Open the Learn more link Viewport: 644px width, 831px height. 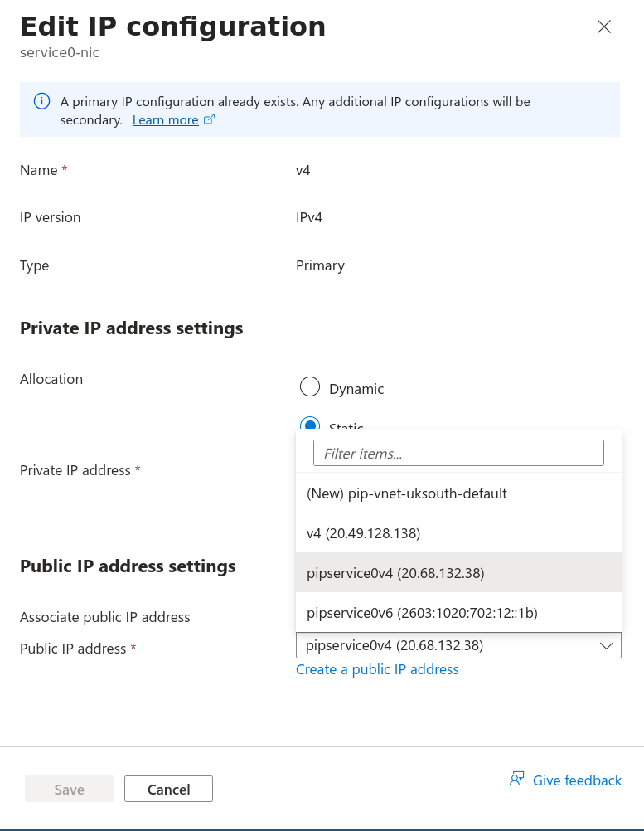point(165,119)
